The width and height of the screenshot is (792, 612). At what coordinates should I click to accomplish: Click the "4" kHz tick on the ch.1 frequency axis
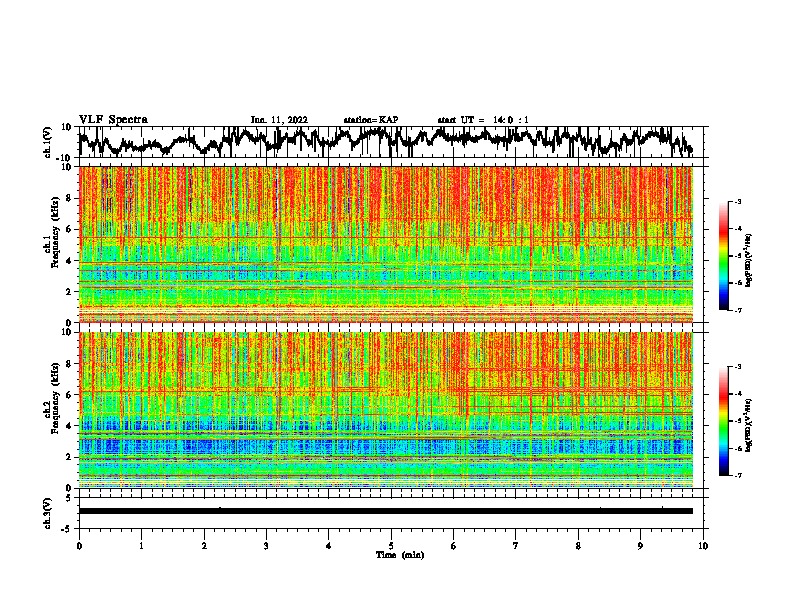(x=69, y=261)
